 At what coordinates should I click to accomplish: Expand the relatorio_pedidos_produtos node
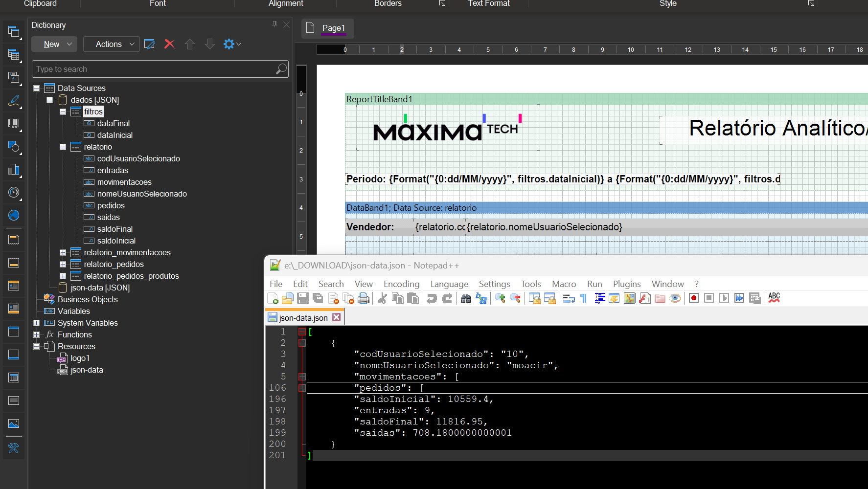click(x=63, y=276)
